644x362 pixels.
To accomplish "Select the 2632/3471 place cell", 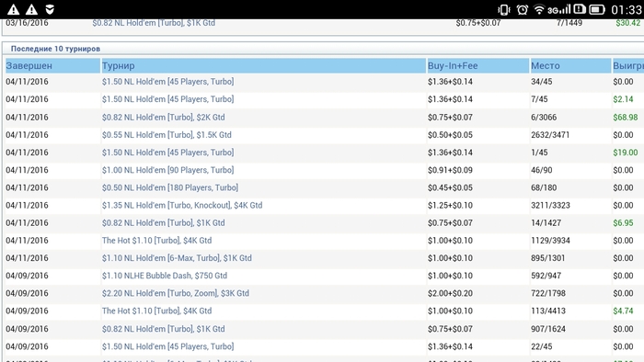I will coord(550,135).
